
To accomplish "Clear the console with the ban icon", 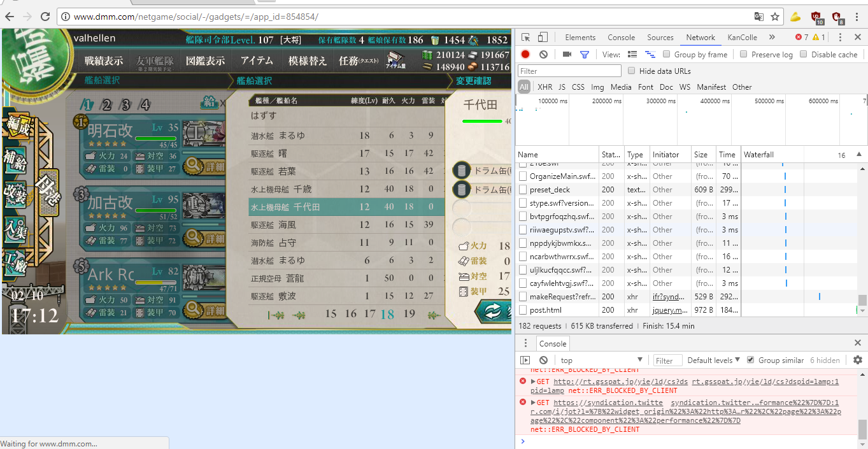I will coord(543,360).
